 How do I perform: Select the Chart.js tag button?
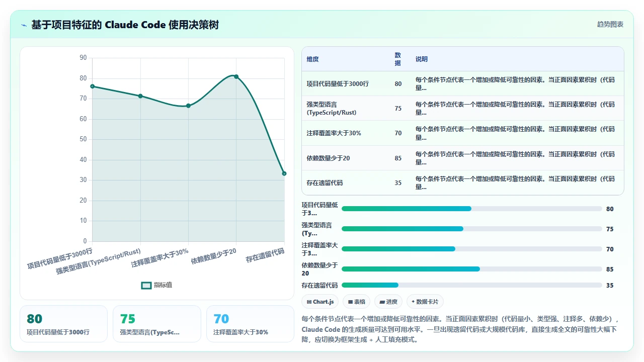click(x=320, y=302)
